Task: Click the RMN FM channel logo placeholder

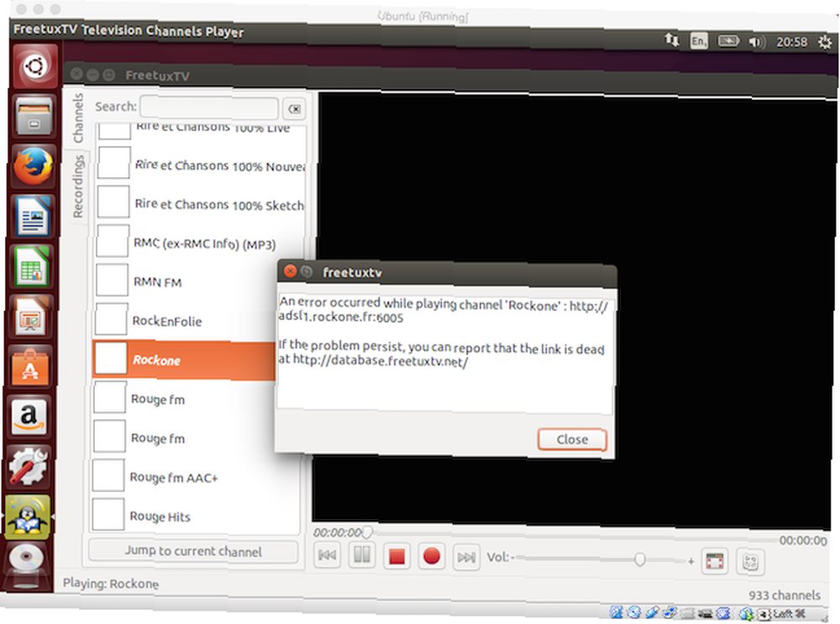Action: [x=112, y=281]
